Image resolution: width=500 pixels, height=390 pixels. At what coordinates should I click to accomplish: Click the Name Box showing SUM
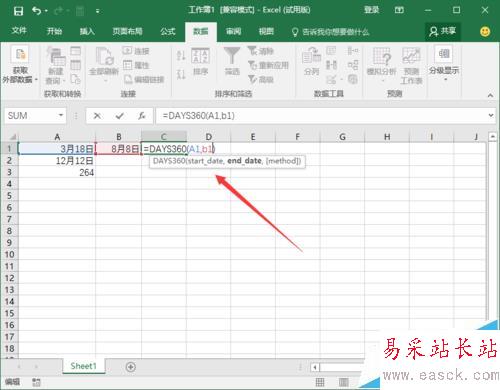coord(31,116)
